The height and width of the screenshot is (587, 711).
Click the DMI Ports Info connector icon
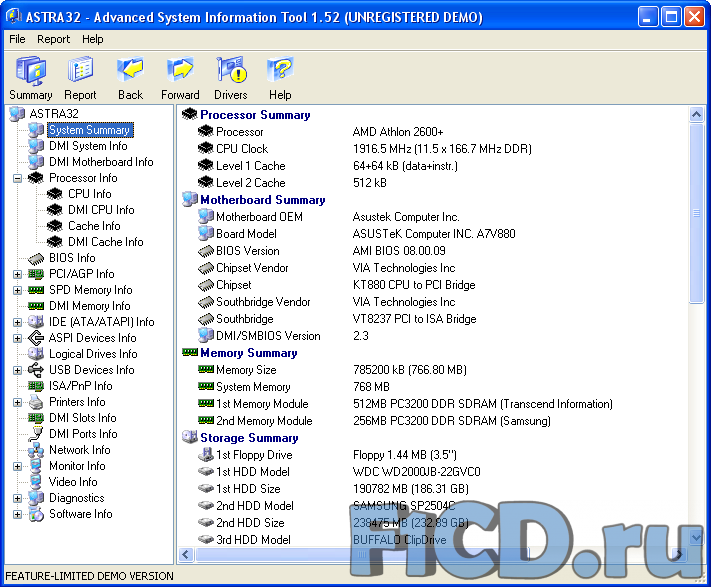click(x=36, y=434)
